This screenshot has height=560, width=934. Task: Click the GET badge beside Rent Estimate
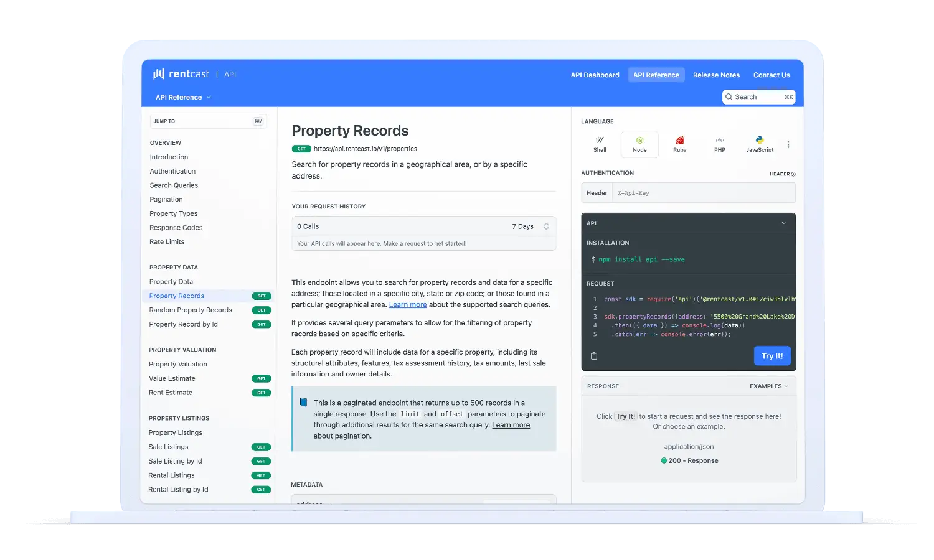262,393
